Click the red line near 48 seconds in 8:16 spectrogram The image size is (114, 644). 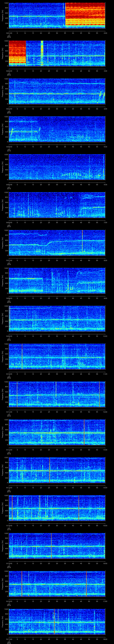(x=86, y=584)
